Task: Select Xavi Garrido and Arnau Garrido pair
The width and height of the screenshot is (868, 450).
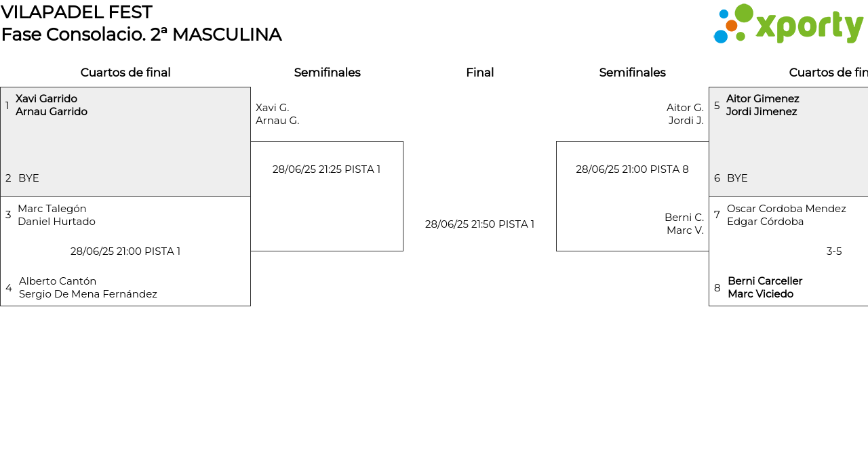Action: tap(52, 105)
